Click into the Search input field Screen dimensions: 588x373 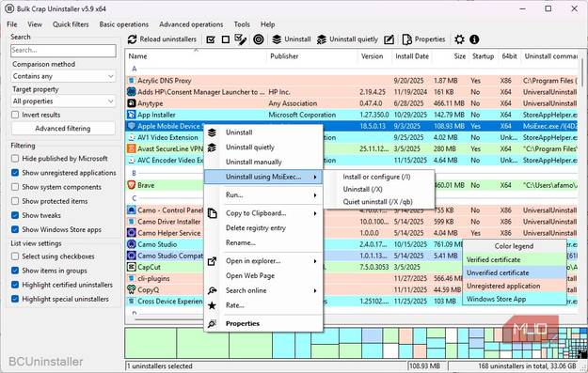click(63, 50)
